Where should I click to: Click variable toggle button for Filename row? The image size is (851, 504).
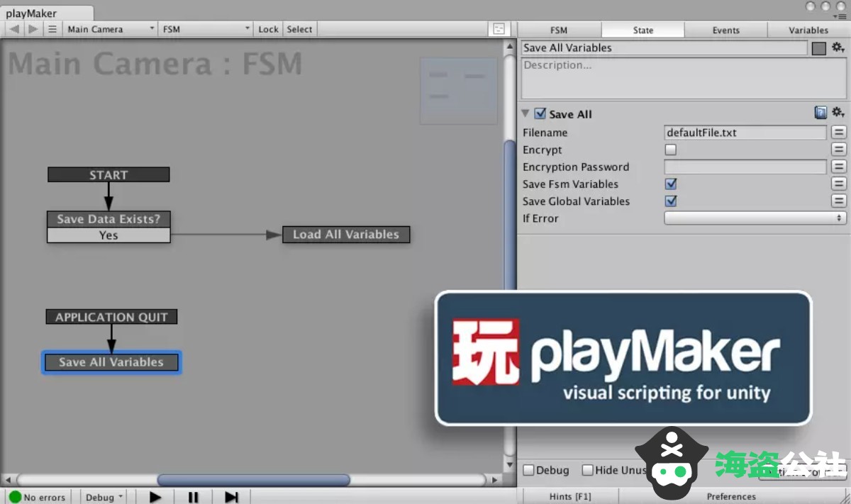coord(839,133)
